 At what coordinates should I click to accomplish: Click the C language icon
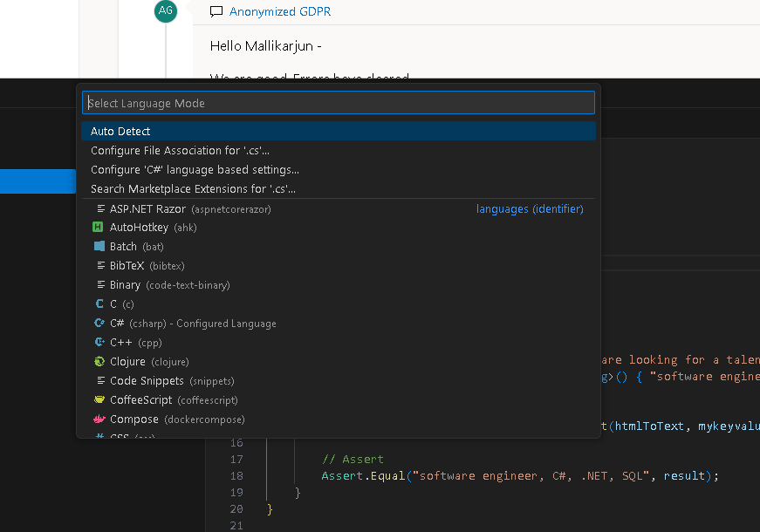click(99, 304)
